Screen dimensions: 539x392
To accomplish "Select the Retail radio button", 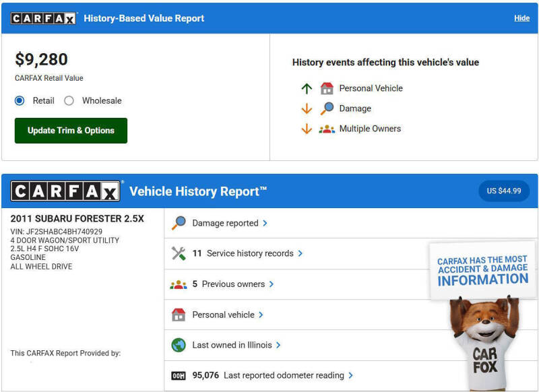I will click(x=20, y=101).
